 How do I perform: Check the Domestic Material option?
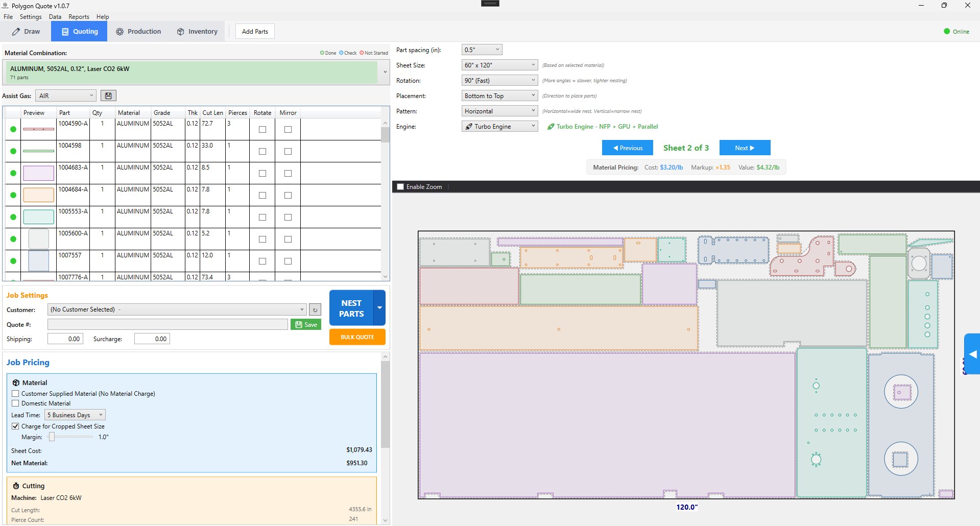pos(15,403)
